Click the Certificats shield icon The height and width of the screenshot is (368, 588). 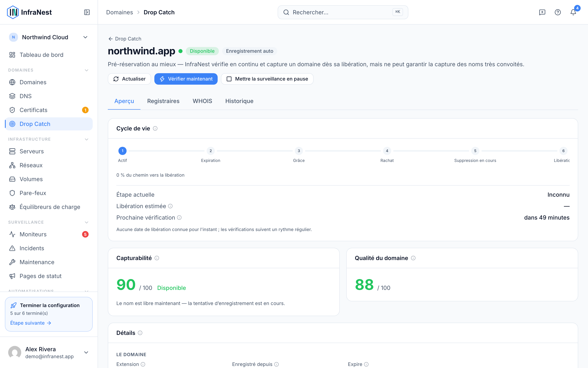pos(12,110)
